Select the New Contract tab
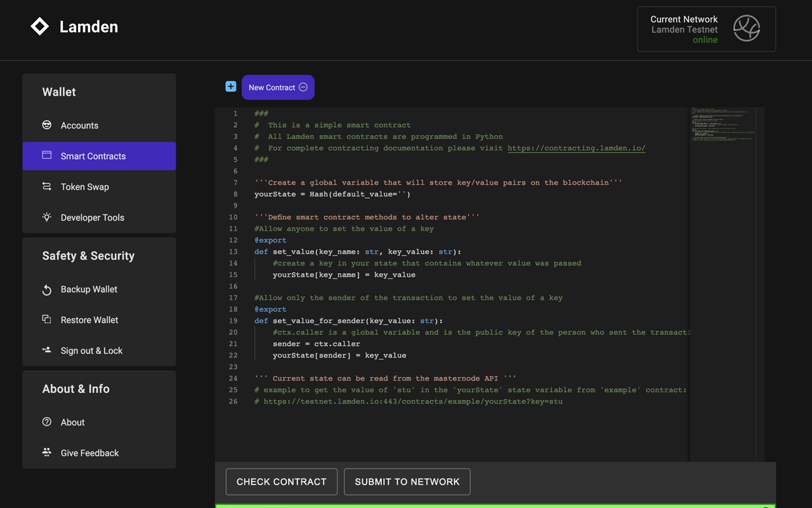The height and width of the screenshot is (508, 812). coord(273,87)
